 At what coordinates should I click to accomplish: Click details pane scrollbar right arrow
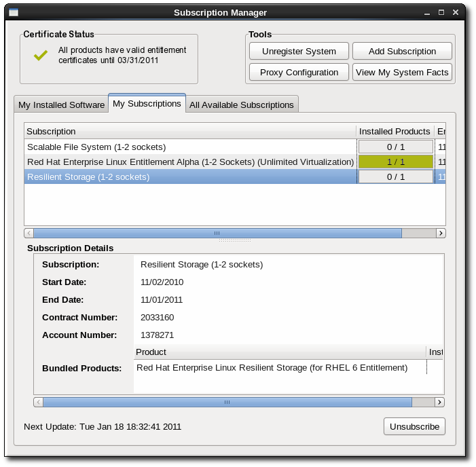point(439,402)
